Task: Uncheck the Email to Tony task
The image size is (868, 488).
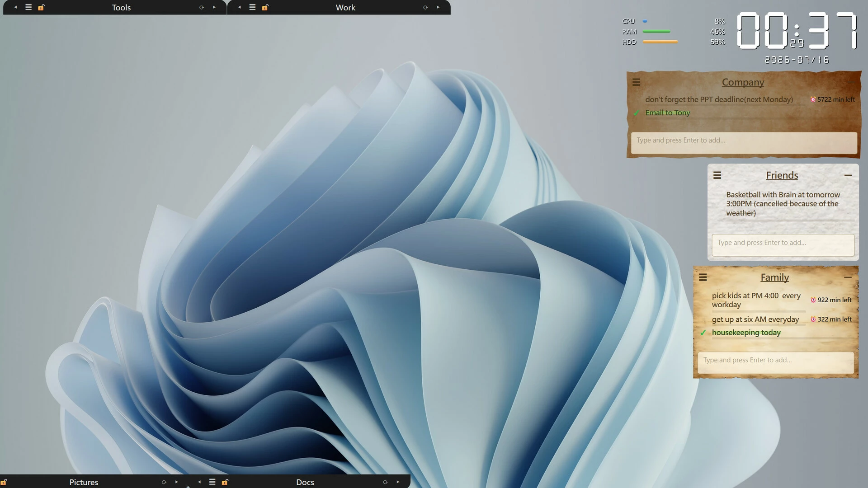Action: coord(637,113)
